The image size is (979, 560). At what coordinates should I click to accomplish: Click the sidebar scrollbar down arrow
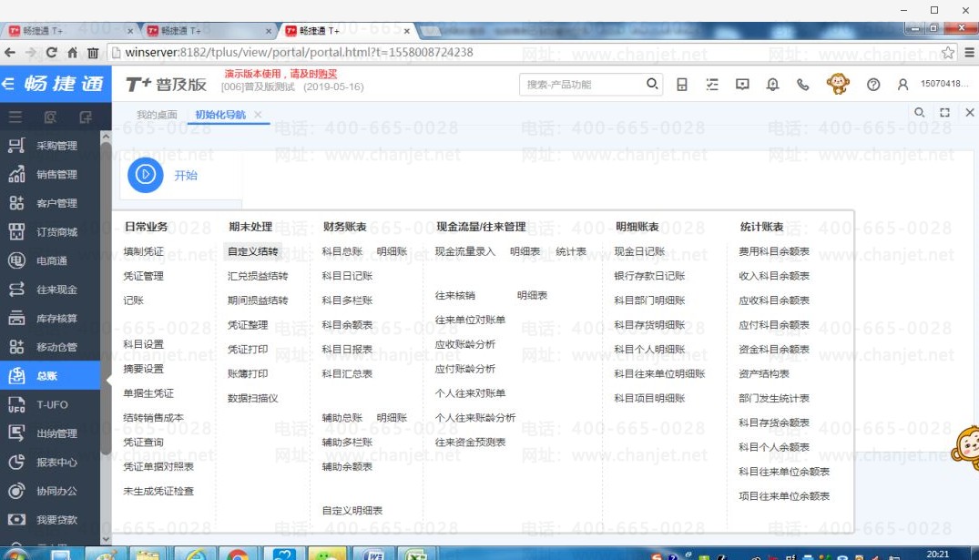106,539
